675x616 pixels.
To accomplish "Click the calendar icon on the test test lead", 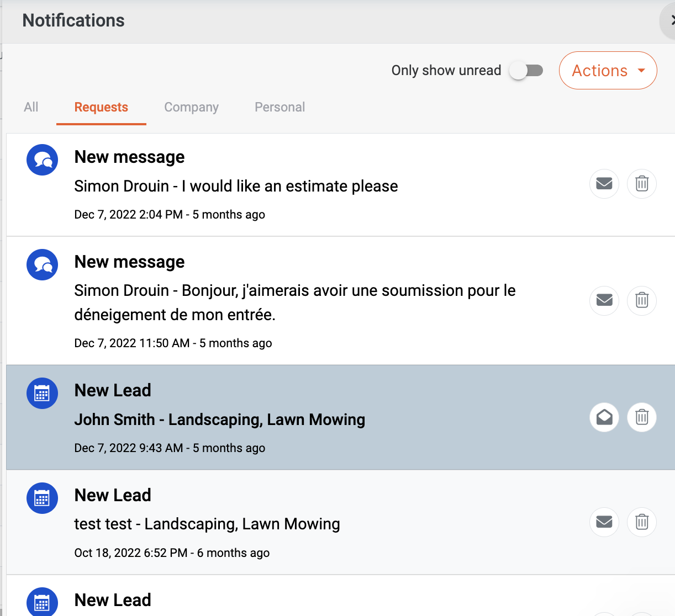I will point(42,498).
